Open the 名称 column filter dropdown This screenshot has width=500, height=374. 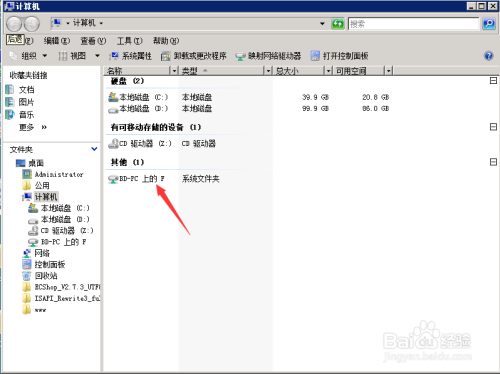[x=174, y=71]
